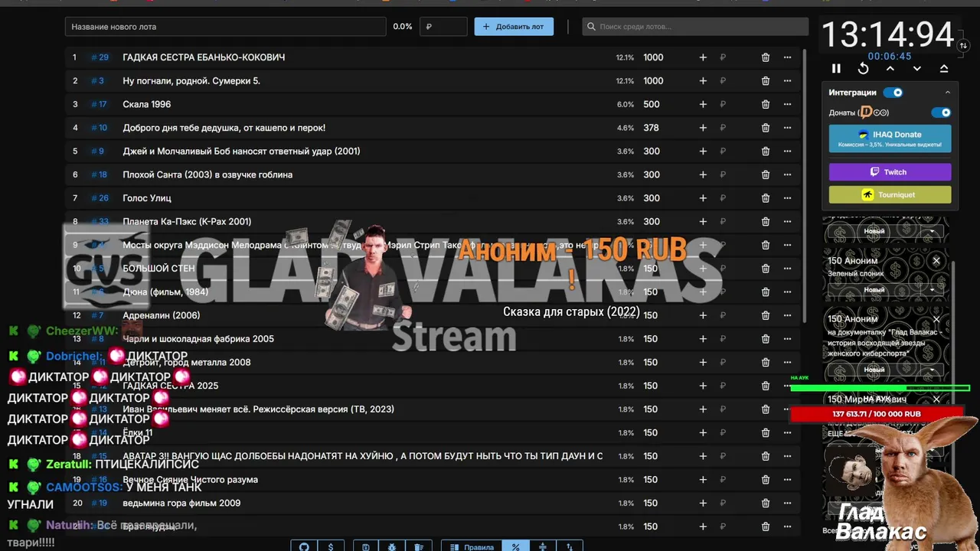The width and height of the screenshot is (980, 551).
Task: Open the Правила tab
Action: point(472,546)
